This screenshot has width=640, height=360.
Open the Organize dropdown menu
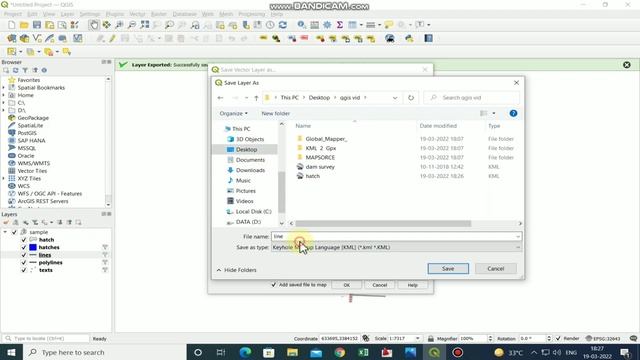click(x=233, y=113)
